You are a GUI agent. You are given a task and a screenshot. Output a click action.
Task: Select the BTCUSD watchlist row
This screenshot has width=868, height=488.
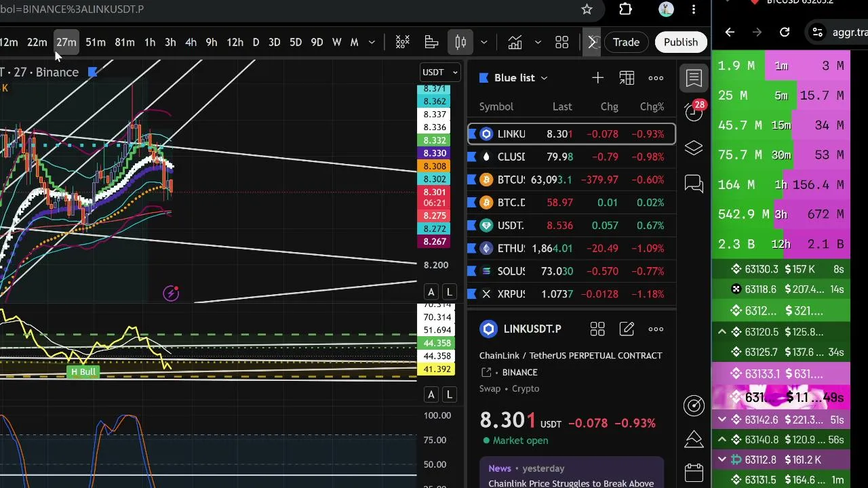(x=571, y=180)
